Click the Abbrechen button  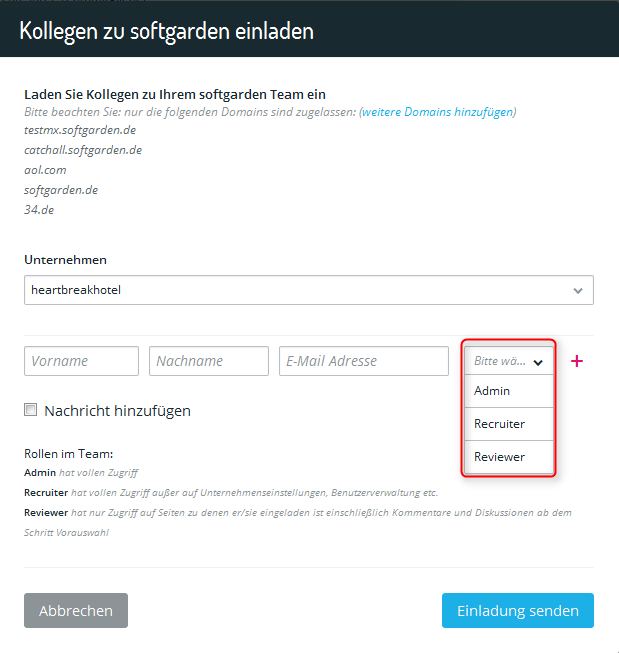[76, 611]
